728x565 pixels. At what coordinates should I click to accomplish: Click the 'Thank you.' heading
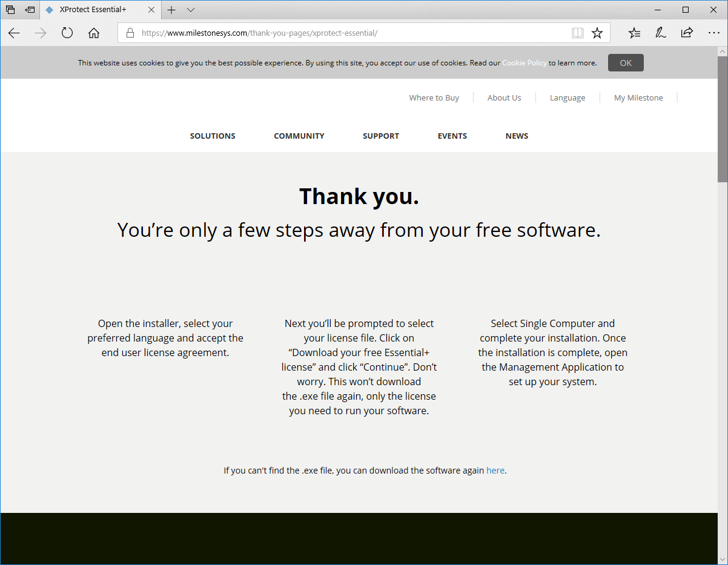pos(359,196)
